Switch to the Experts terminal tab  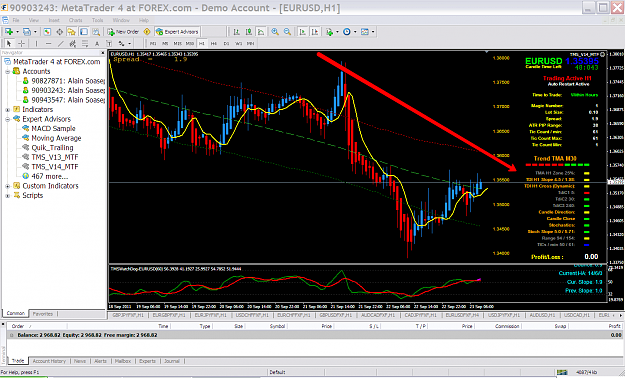[147, 361]
